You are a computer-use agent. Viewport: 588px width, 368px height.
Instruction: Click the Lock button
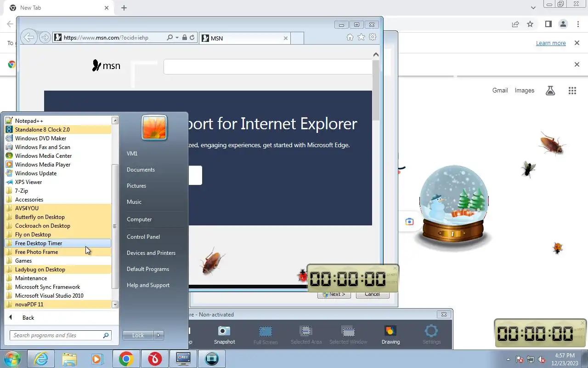point(138,335)
